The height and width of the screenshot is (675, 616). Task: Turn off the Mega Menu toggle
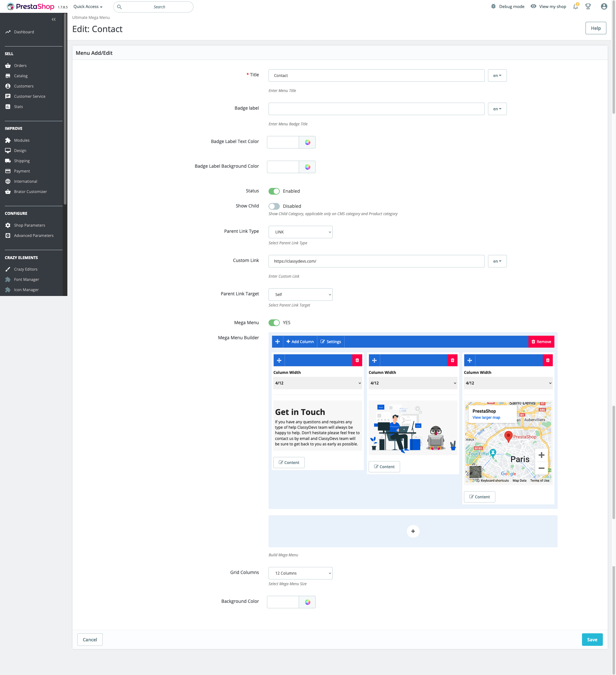coord(274,323)
